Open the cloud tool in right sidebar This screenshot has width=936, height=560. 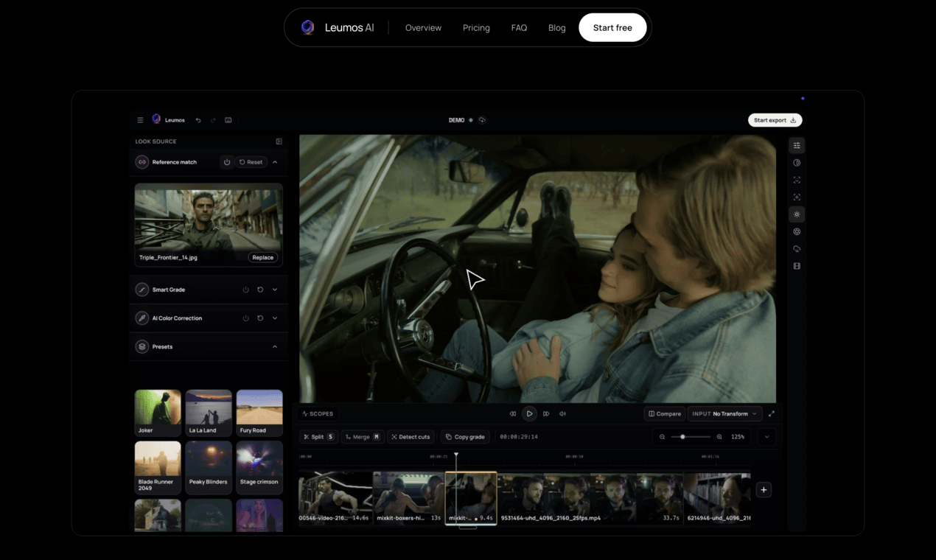click(797, 249)
